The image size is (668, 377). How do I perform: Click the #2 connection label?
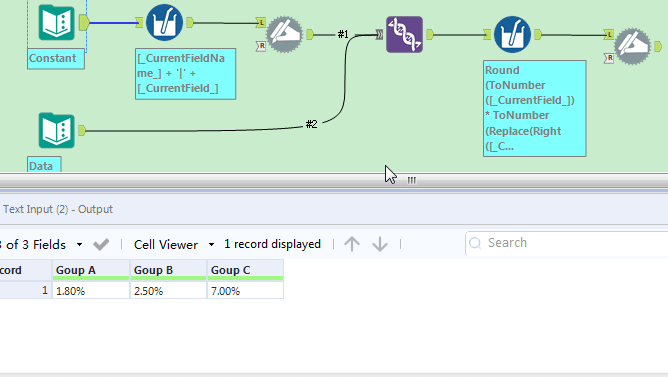click(311, 124)
